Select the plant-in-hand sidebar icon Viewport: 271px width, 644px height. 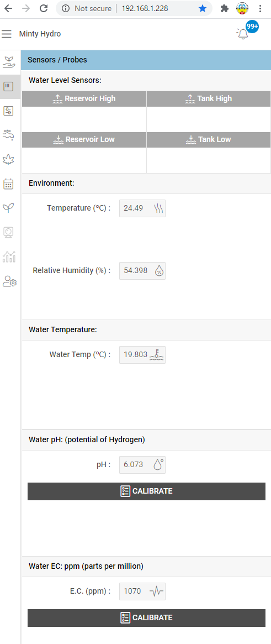(x=9, y=62)
